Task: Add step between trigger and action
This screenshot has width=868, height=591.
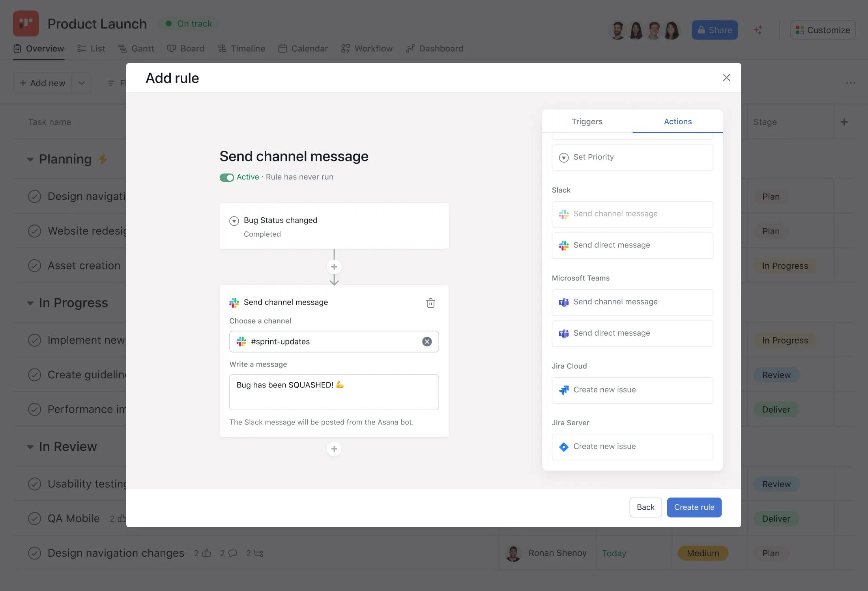Action: coord(334,267)
